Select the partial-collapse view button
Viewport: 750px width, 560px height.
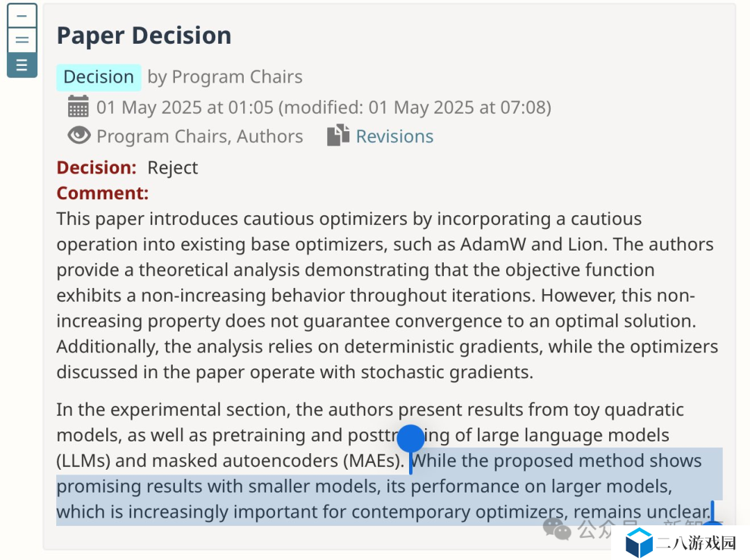coord(22,40)
